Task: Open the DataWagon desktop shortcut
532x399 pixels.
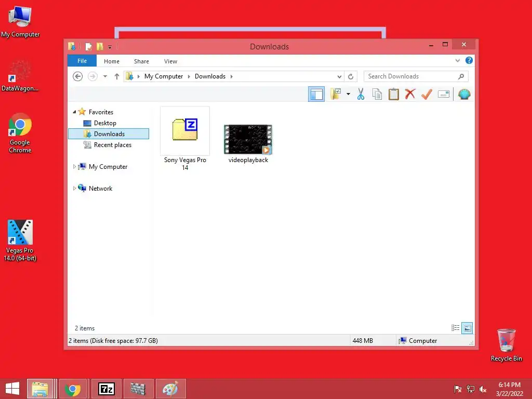Action: point(20,76)
